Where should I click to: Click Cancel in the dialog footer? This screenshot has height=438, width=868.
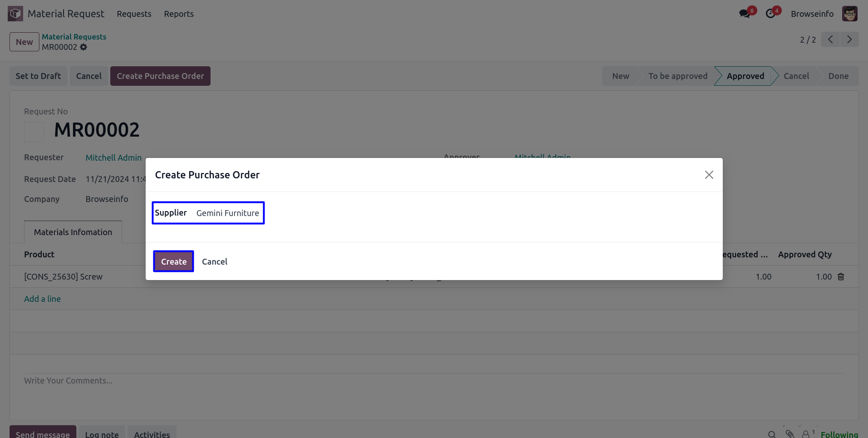point(215,262)
